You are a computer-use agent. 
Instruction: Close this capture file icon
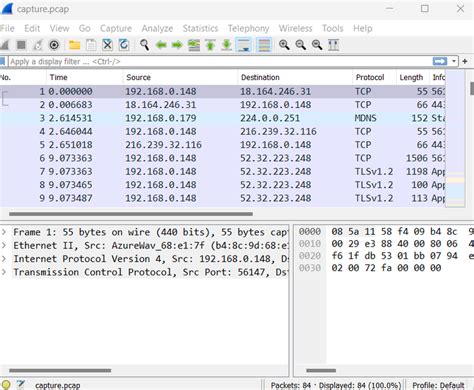tap(107, 45)
